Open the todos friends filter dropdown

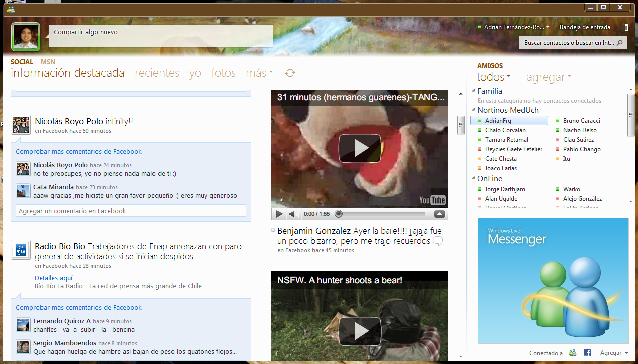493,77
